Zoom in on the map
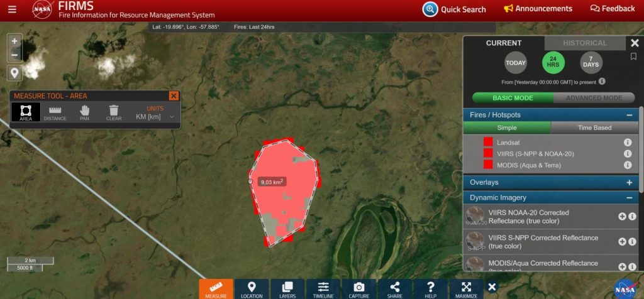Image resolution: width=644 pixels, height=299 pixels. coord(14,41)
